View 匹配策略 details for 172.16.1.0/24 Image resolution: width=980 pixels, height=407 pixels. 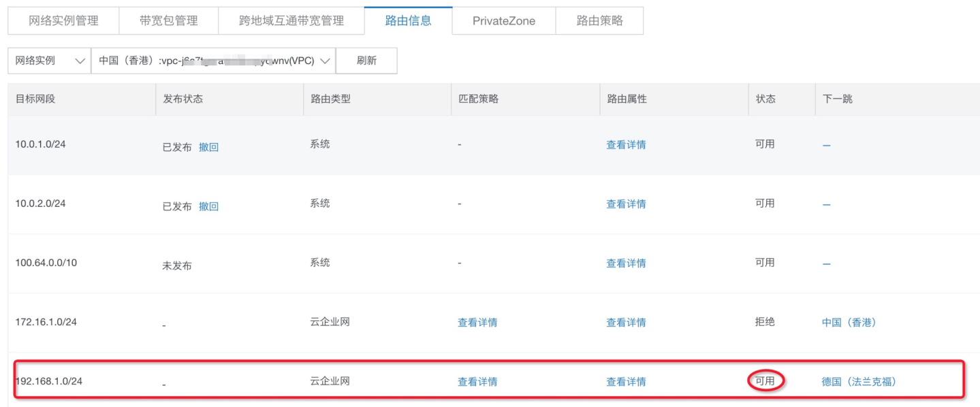point(477,323)
